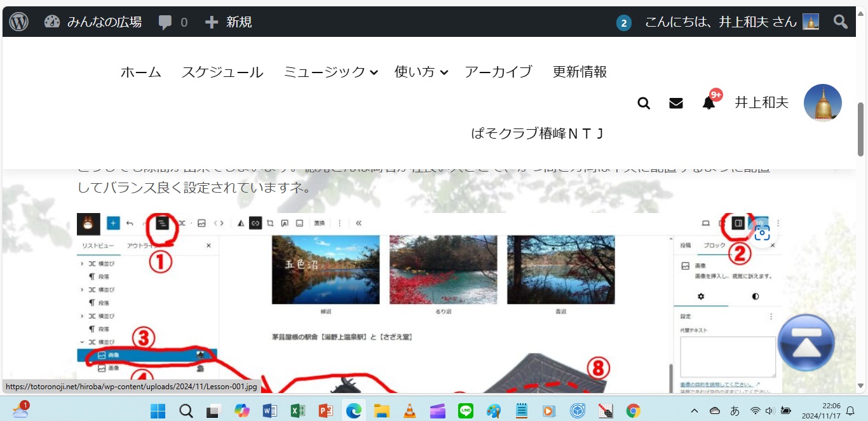
Task: Open the VLC media player taskbar icon
Action: [x=410, y=411]
